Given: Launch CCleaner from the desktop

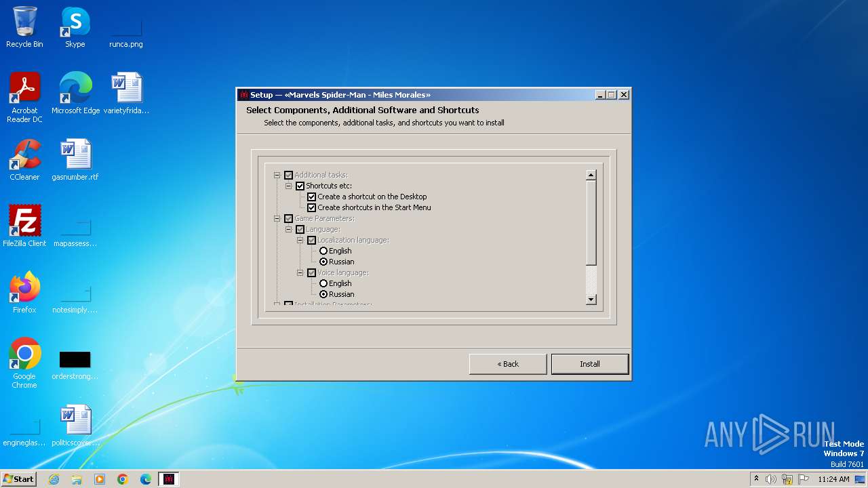Looking at the screenshot, I should [24, 160].
